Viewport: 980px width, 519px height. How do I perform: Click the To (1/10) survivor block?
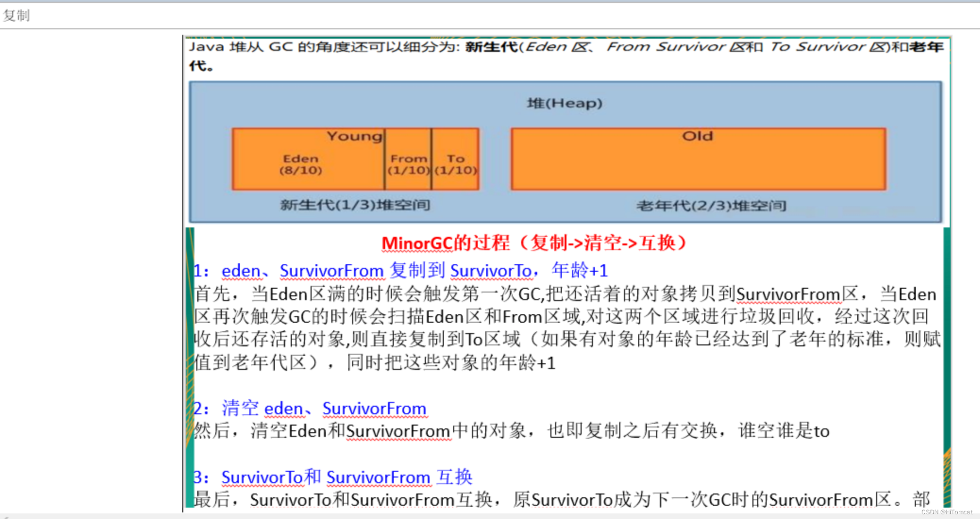(456, 164)
